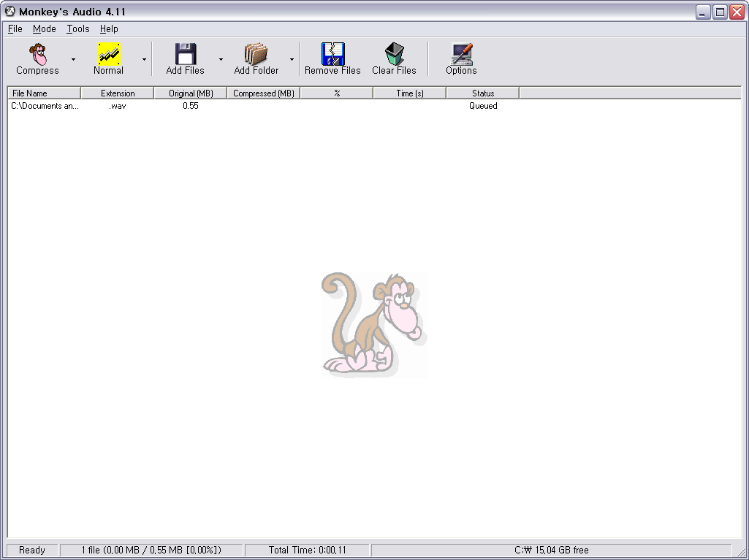Open the Help menu
The width and height of the screenshot is (749, 560).
tap(109, 28)
